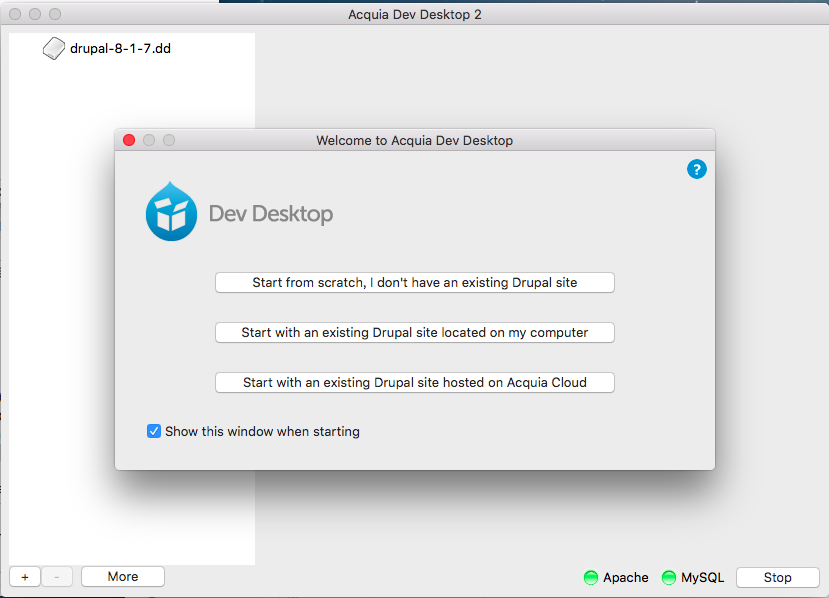The width and height of the screenshot is (829, 598).
Task: Click the Apache status label
Action: (x=625, y=577)
